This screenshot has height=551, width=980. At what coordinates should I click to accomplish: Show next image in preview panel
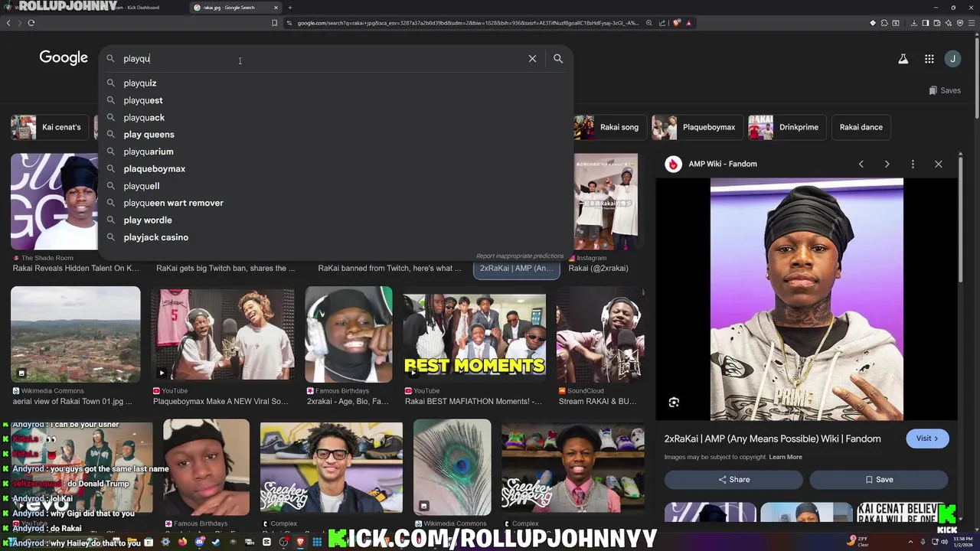coord(887,164)
